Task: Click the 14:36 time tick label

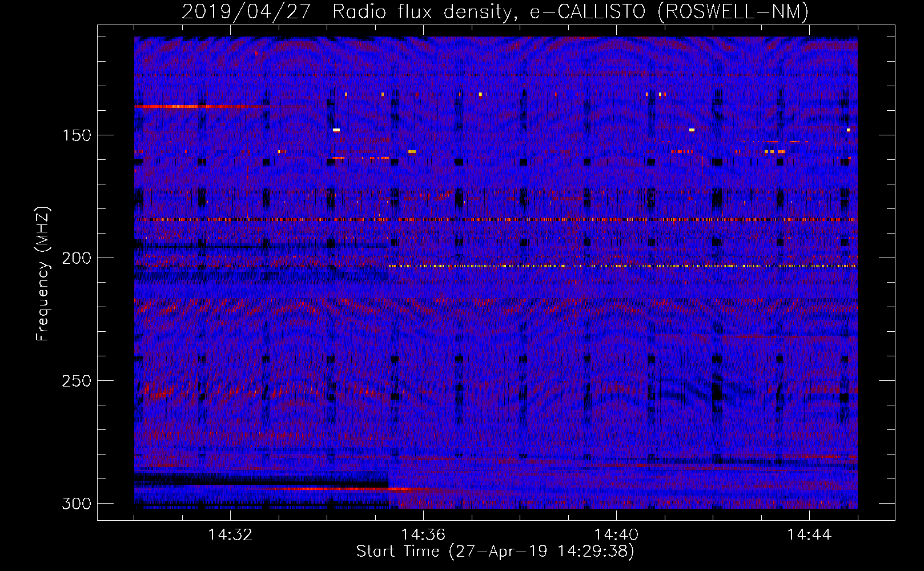Action: click(423, 535)
